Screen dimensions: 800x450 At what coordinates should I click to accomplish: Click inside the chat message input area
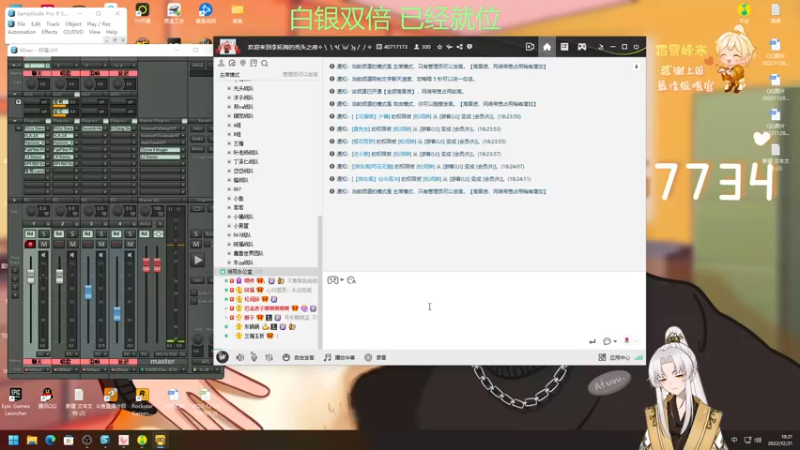coord(484,310)
